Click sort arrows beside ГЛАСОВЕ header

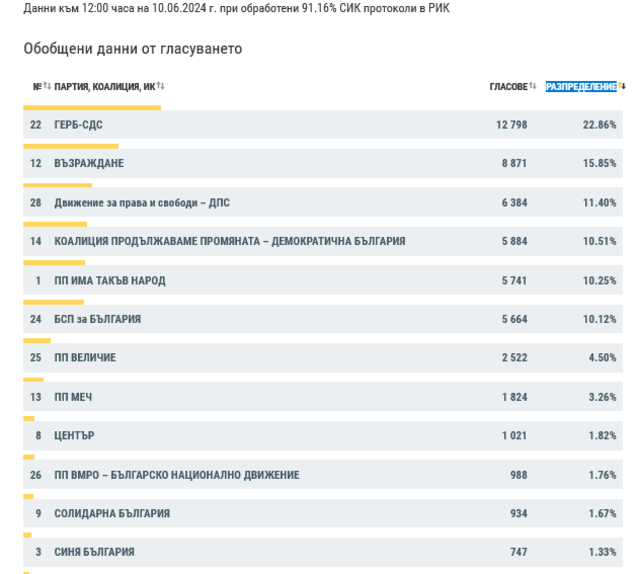533,86
